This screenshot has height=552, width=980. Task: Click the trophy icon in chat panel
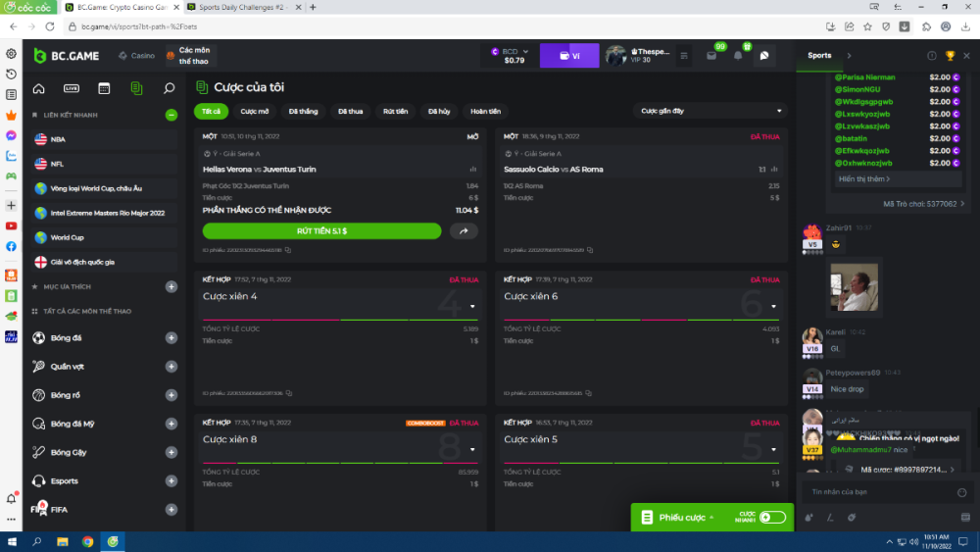click(950, 56)
